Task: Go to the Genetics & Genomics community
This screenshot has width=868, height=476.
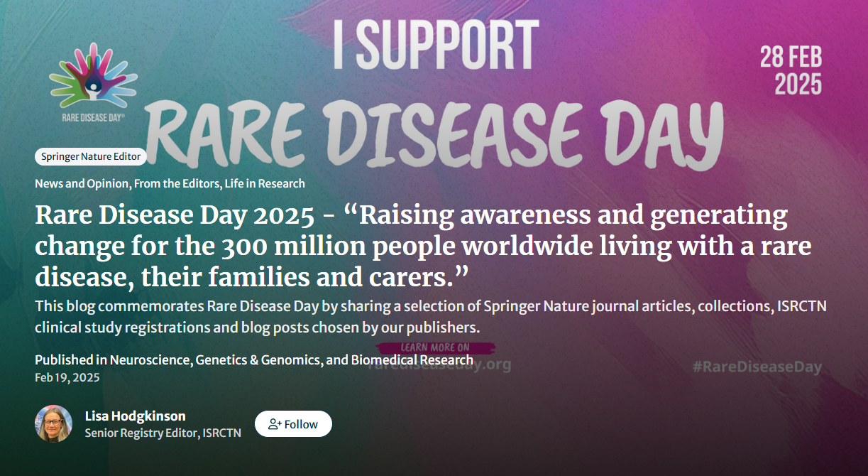Action: tap(258, 360)
